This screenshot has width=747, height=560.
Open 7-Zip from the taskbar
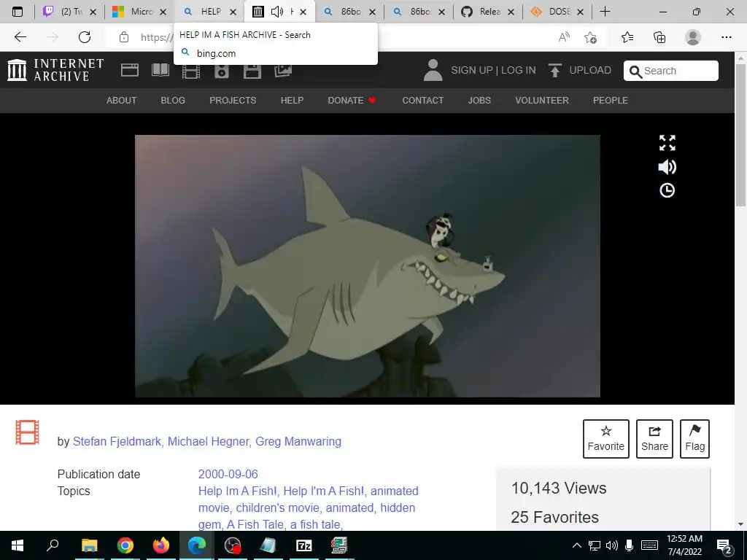click(303, 545)
